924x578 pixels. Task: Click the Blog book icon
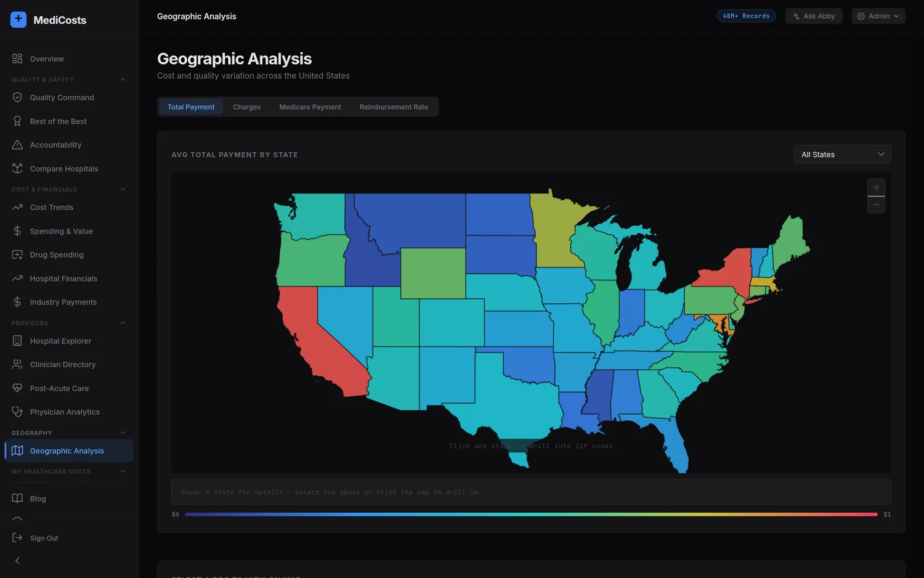17,499
